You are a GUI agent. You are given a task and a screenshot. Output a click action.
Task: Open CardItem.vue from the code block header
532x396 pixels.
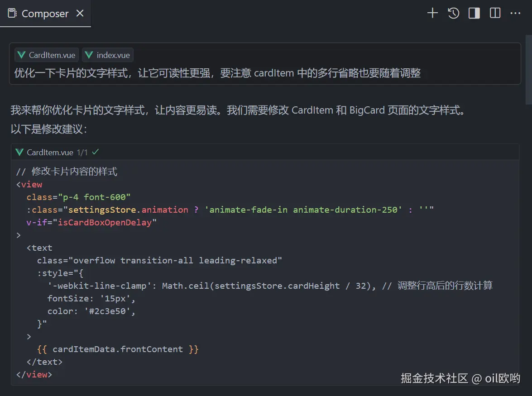(50, 153)
